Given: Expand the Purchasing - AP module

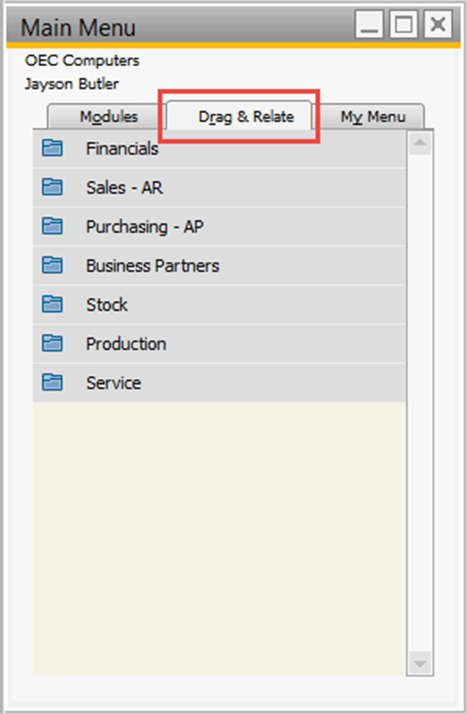Looking at the screenshot, I should coord(219,227).
